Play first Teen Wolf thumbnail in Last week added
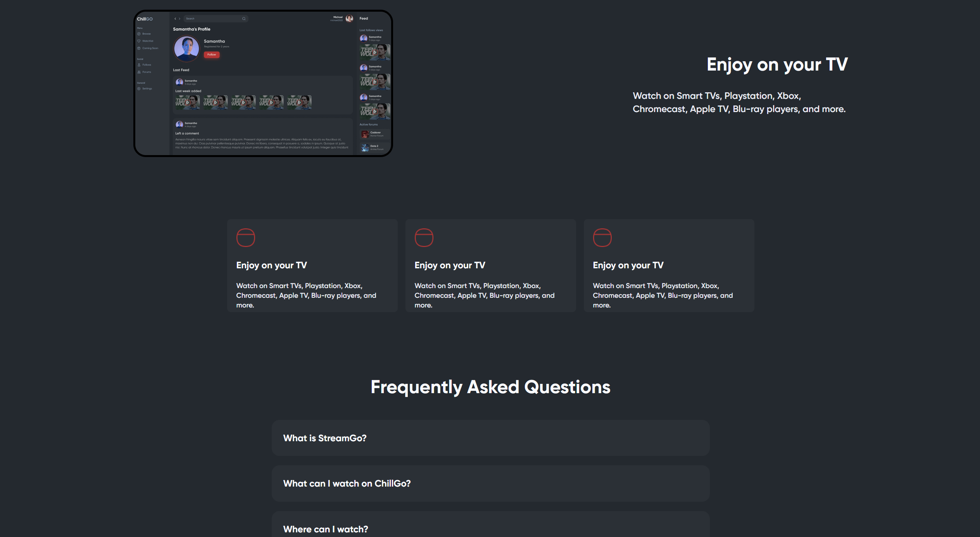The width and height of the screenshot is (980, 537). pos(187,102)
